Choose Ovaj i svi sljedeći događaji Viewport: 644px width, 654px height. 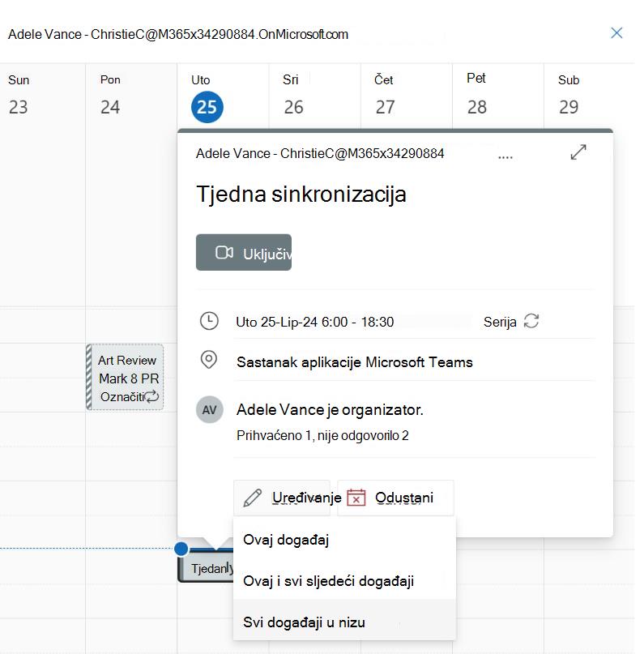point(344,581)
